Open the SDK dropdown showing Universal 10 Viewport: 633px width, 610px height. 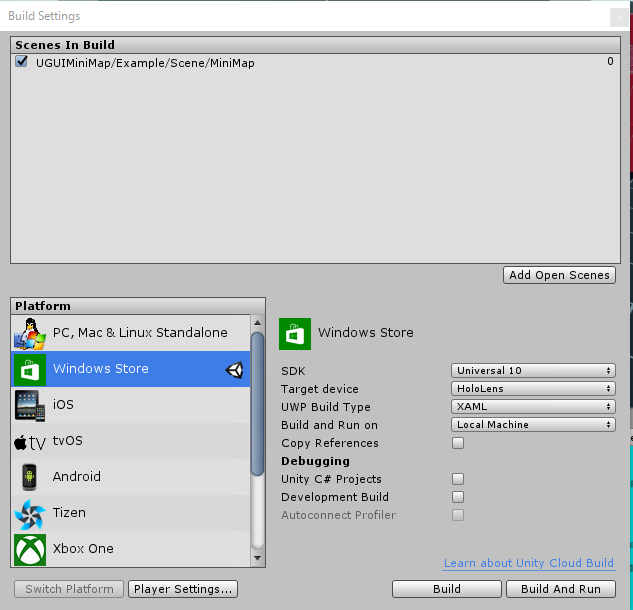533,370
